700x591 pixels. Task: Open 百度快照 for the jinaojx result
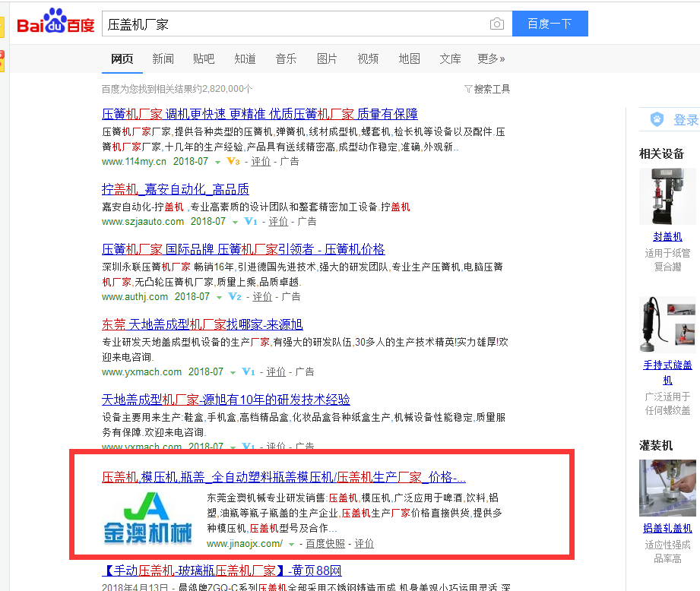click(x=325, y=544)
